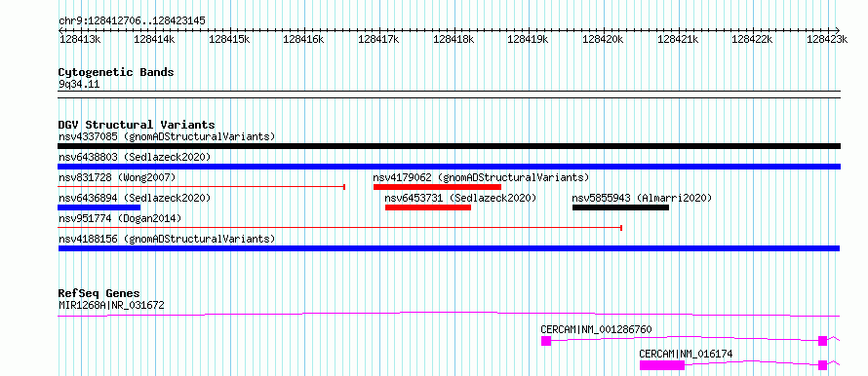This screenshot has width=868, height=376.
Task: Open variant label nsv951774 (Dogan2014)
Action: pyautogui.click(x=120, y=218)
